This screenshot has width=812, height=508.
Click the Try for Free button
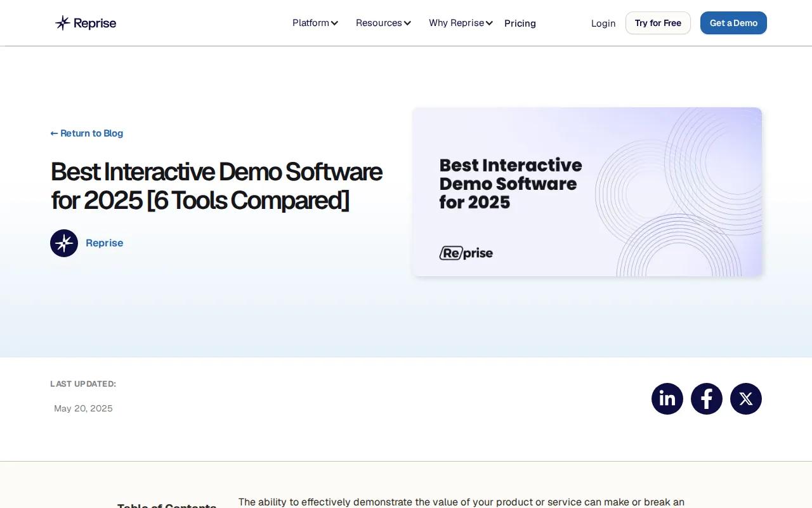pyautogui.click(x=658, y=23)
